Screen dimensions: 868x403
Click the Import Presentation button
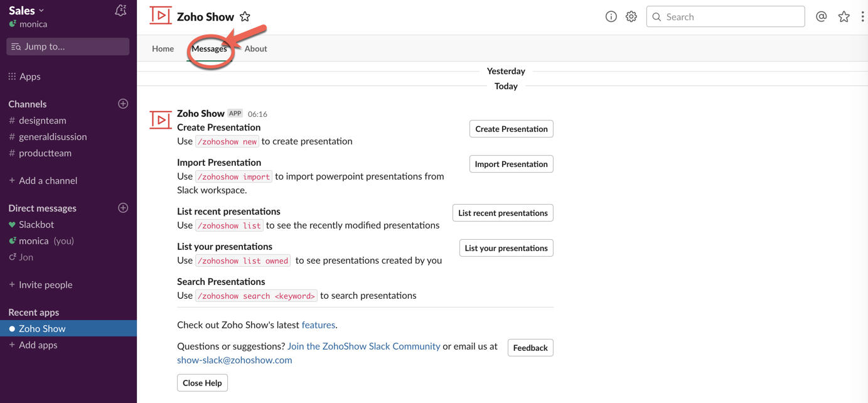click(511, 164)
